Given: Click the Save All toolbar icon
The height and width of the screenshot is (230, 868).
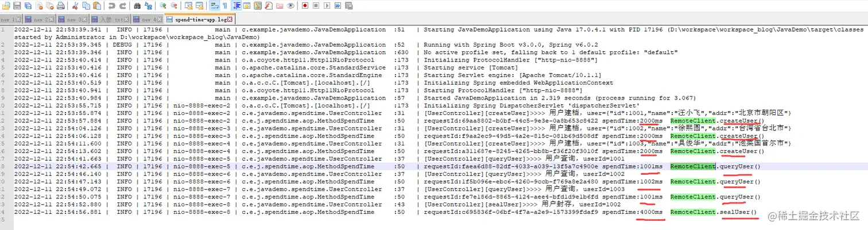Looking at the screenshot, I should (x=28, y=6).
